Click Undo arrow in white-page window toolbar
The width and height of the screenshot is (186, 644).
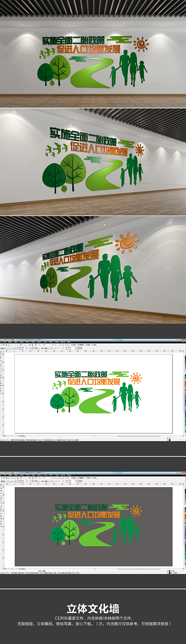tap(21, 345)
